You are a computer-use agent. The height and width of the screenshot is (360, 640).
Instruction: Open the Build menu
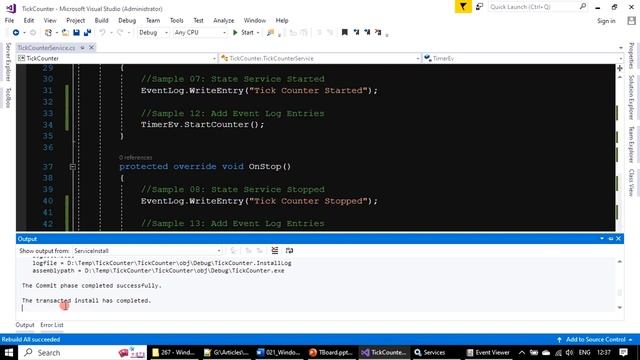tap(101, 20)
